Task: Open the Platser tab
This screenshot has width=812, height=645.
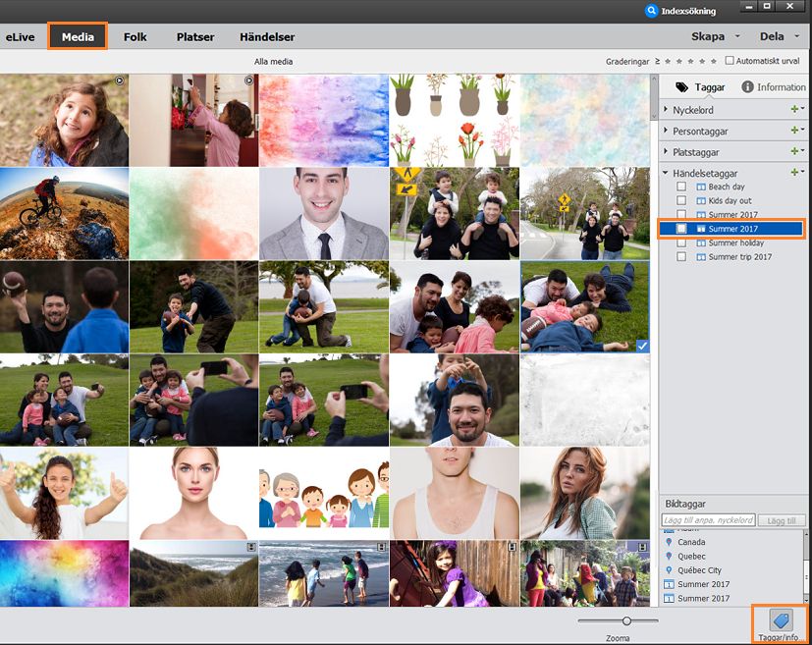Action: (x=194, y=37)
